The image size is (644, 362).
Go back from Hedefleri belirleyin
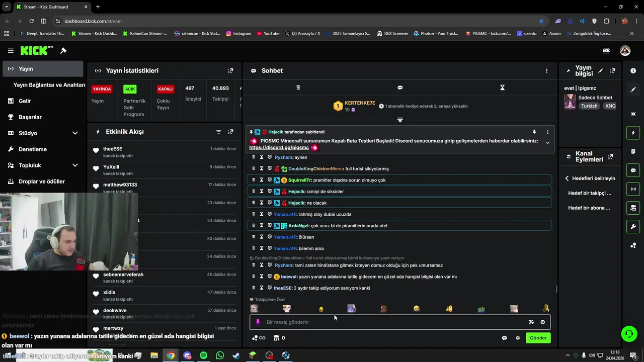(567, 178)
